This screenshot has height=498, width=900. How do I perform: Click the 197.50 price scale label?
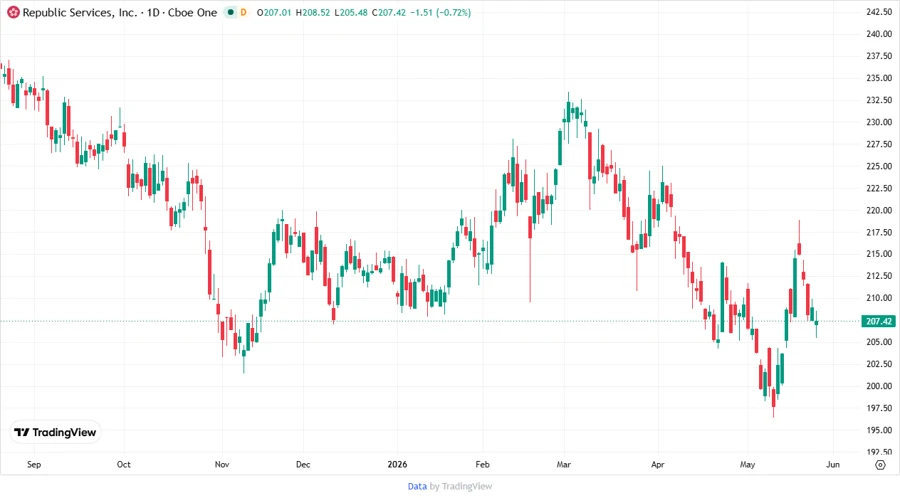[x=879, y=408]
